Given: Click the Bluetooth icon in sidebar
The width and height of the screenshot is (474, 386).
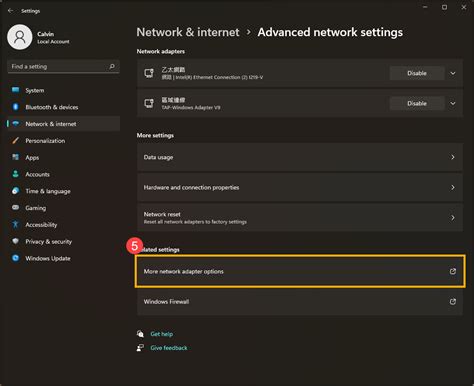Looking at the screenshot, I should click(x=15, y=107).
